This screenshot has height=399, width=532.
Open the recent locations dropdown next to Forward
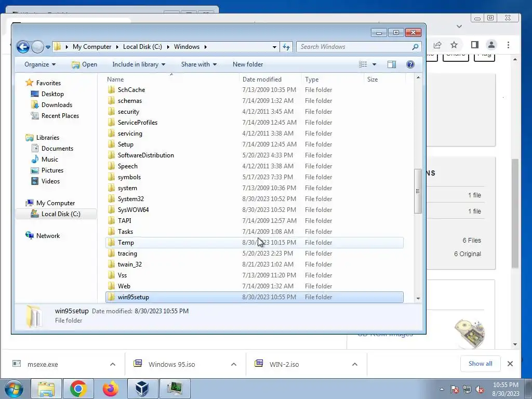click(48, 47)
